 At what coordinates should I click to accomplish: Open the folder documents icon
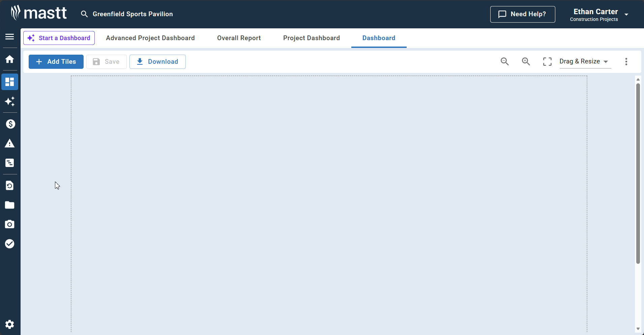(10, 205)
